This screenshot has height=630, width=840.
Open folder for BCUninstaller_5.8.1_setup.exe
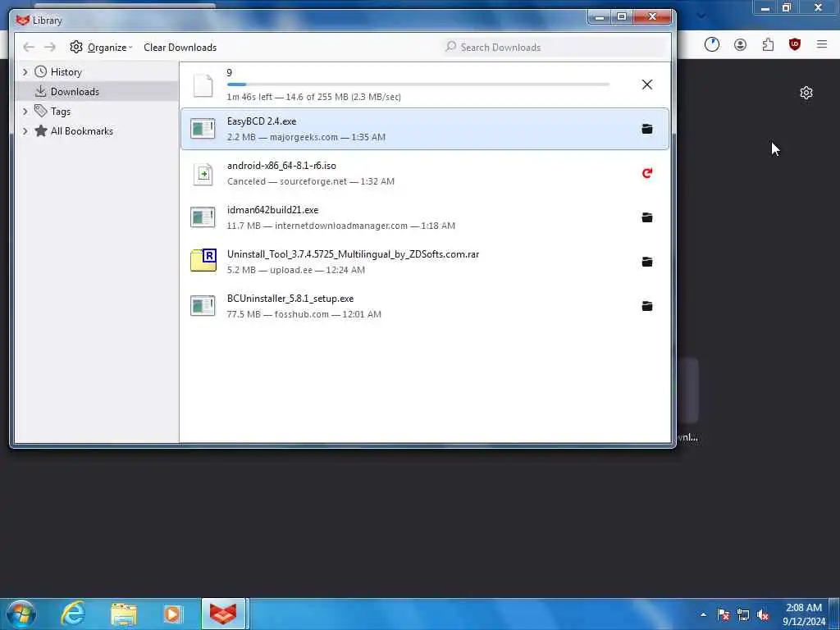[x=646, y=306]
